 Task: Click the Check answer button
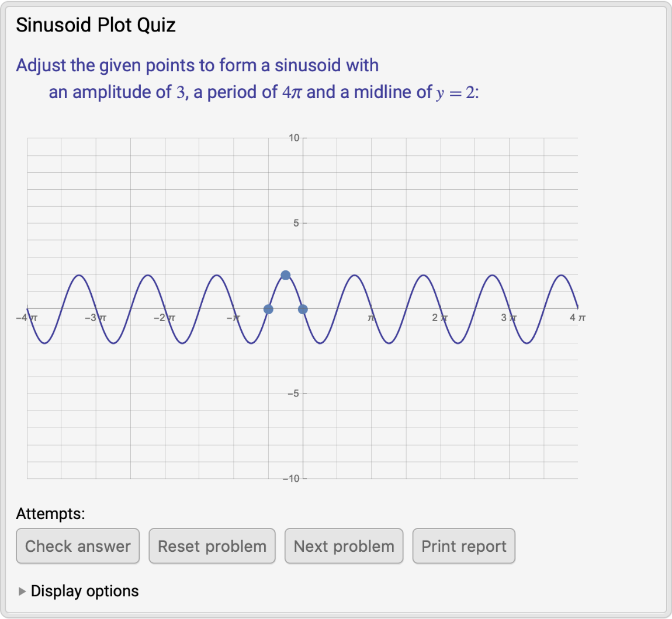[78, 546]
